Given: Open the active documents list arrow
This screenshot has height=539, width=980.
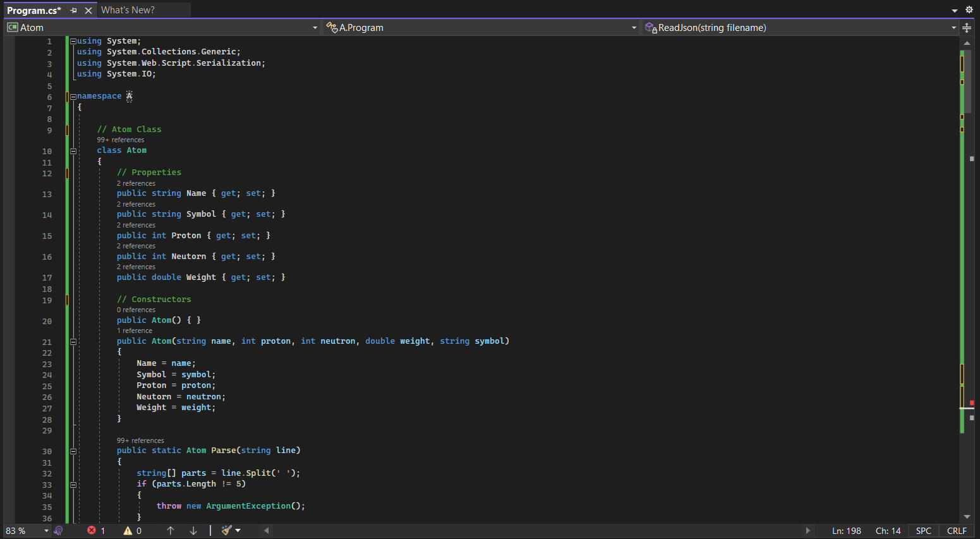Looking at the screenshot, I should point(955,11).
